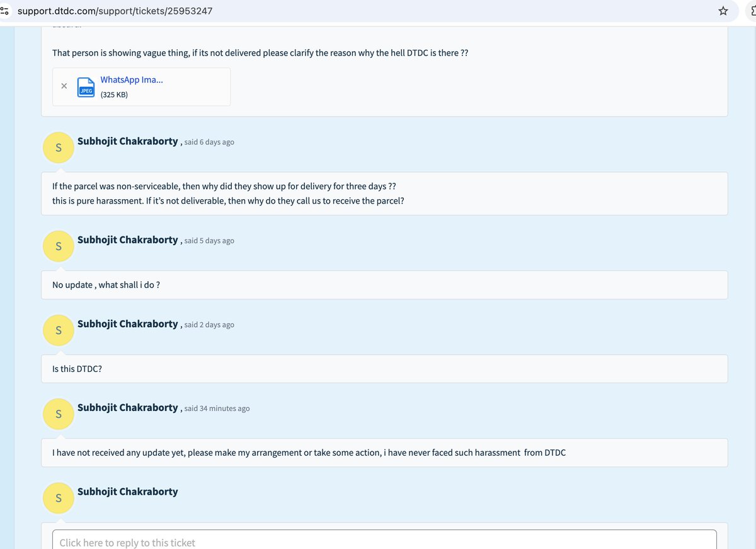
Task: Click Subhojit Chakraborty name on 2 days ago comment
Action: tap(127, 323)
